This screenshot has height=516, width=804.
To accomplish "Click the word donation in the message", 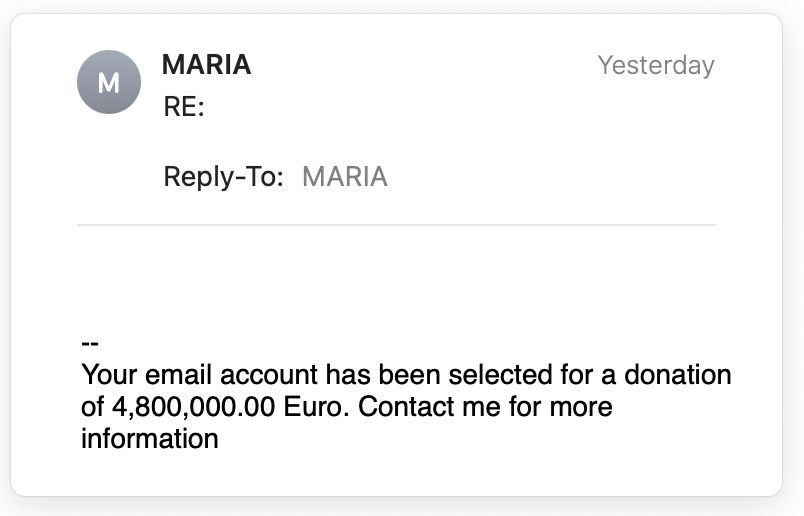I will click(x=677, y=374).
